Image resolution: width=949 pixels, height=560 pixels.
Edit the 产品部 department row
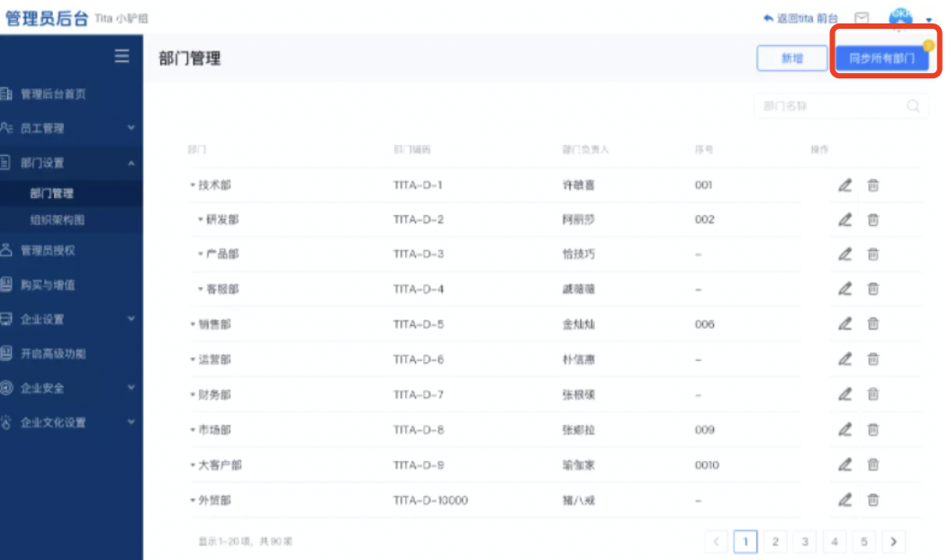point(845,254)
